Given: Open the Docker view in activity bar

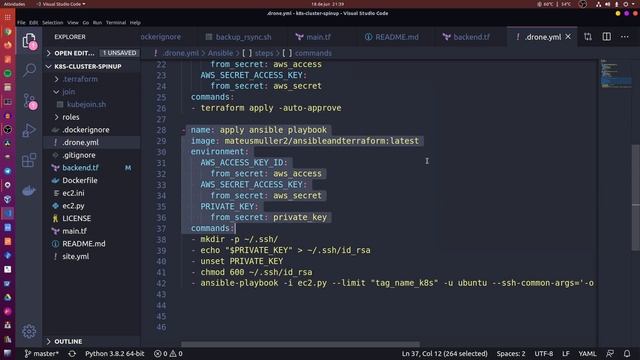Looking at the screenshot, I should click(29, 190).
